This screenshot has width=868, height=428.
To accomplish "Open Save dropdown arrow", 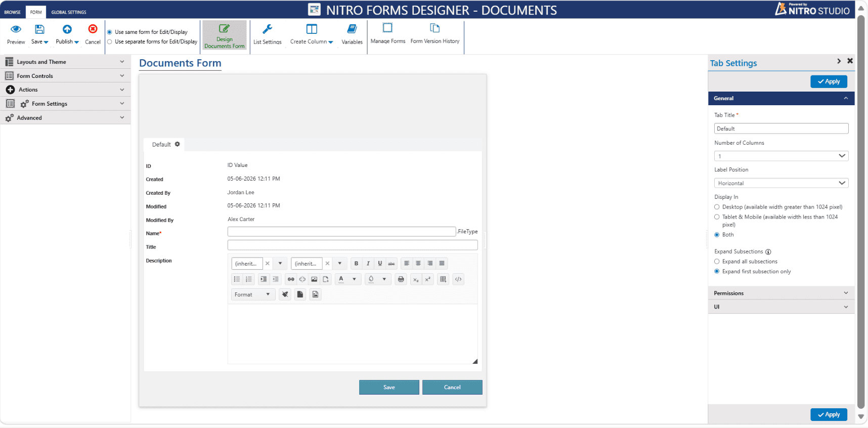I will pyautogui.click(x=46, y=42).
